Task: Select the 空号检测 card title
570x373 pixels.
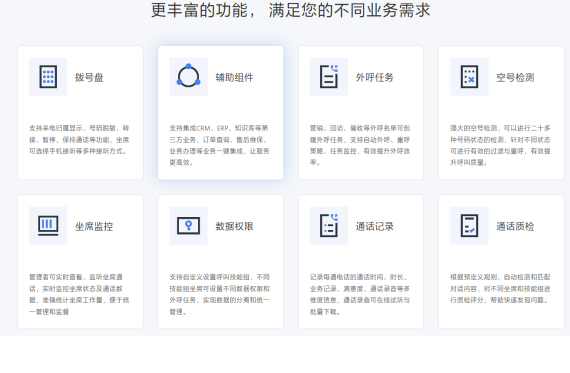Action: [x=515, y=77]
